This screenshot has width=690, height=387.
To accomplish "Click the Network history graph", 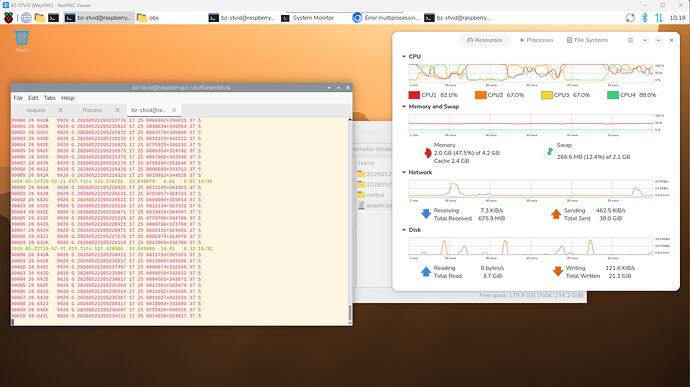I will [x=530, y=188].
